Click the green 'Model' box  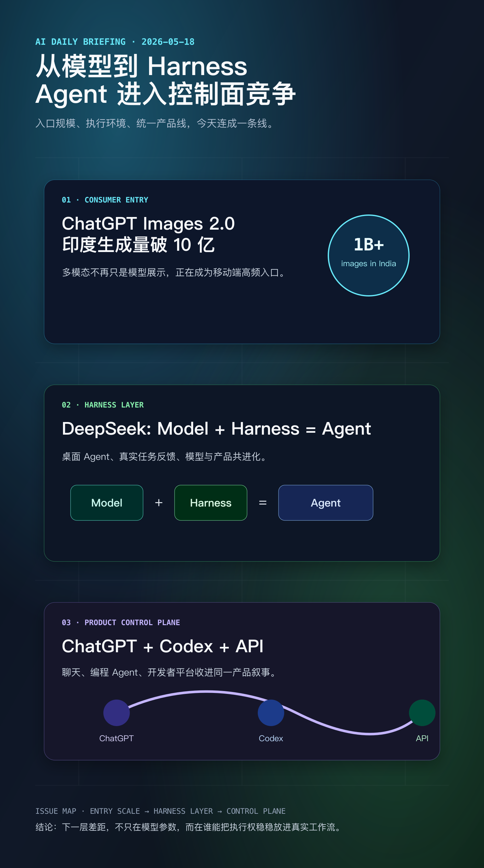coord(107,503)
